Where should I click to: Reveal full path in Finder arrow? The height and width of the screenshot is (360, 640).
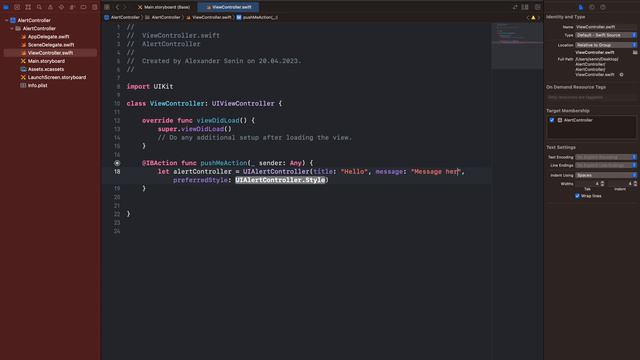click(x=622, y=75)
